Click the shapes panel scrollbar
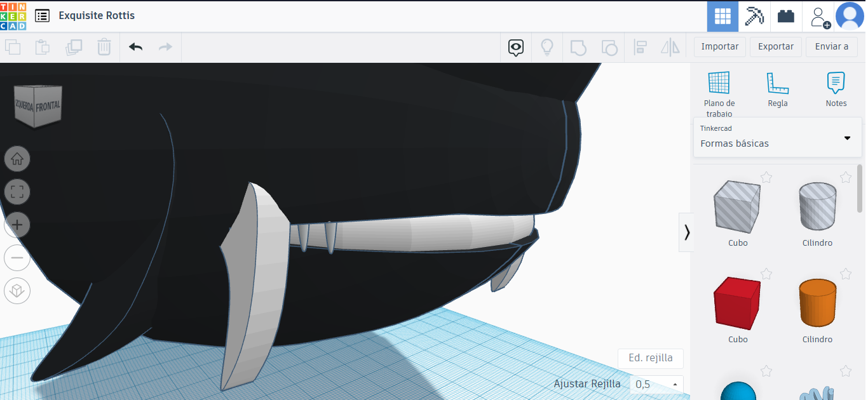This screenshot has width=868, height=400. click(860, 188)
